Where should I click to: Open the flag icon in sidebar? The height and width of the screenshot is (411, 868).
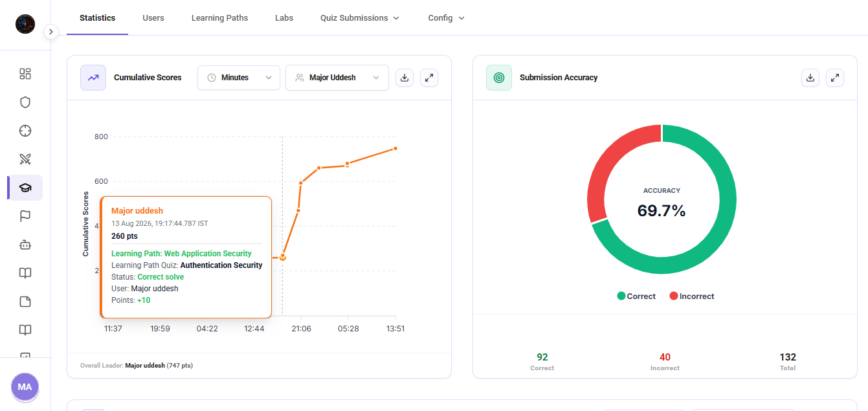[25, 216]
